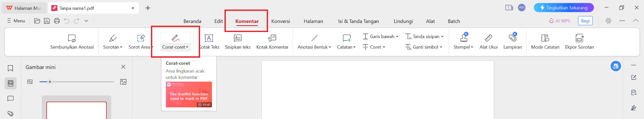Add a Catatan note
644x119 pixels.
(347, 42)
